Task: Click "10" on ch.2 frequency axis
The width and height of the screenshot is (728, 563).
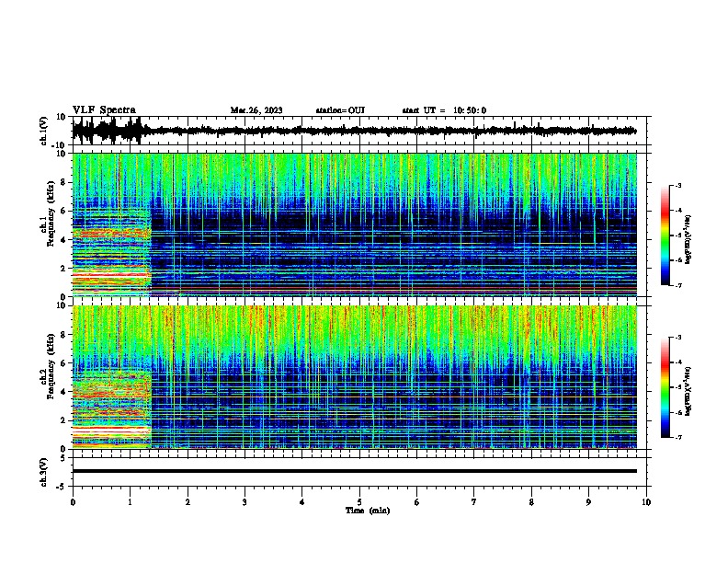Action: pos(62,305)
